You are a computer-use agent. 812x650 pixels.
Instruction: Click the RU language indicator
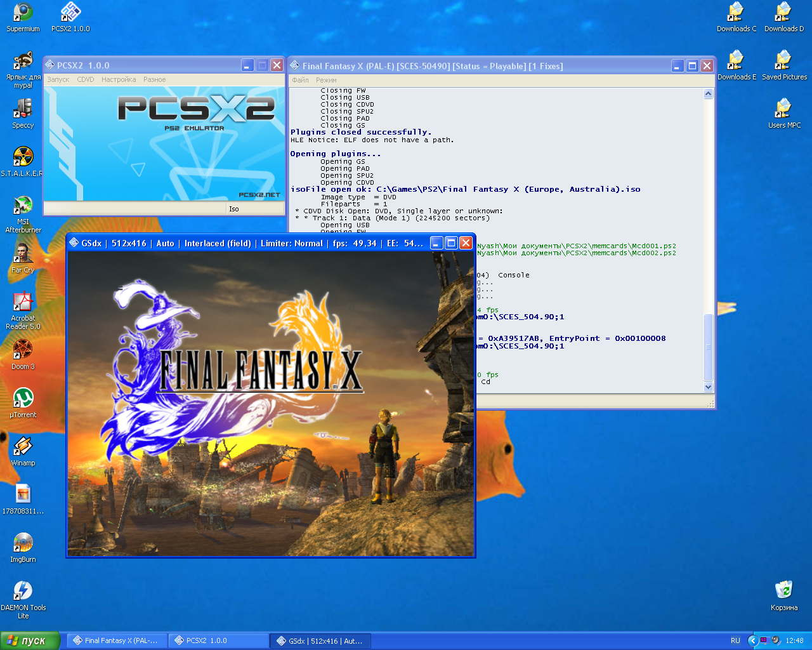735,640
